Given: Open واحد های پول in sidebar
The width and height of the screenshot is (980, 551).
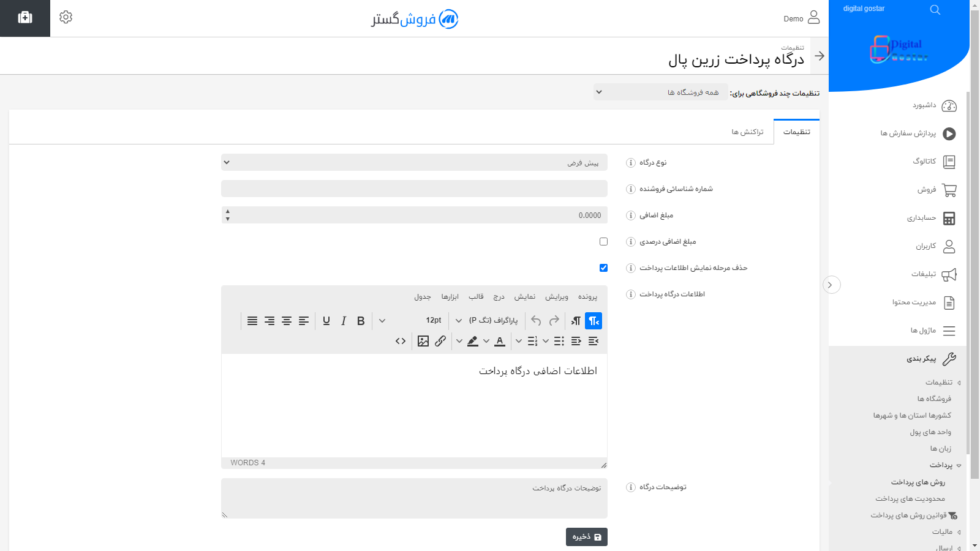Looking at the screenshot, I should (930, 432).
